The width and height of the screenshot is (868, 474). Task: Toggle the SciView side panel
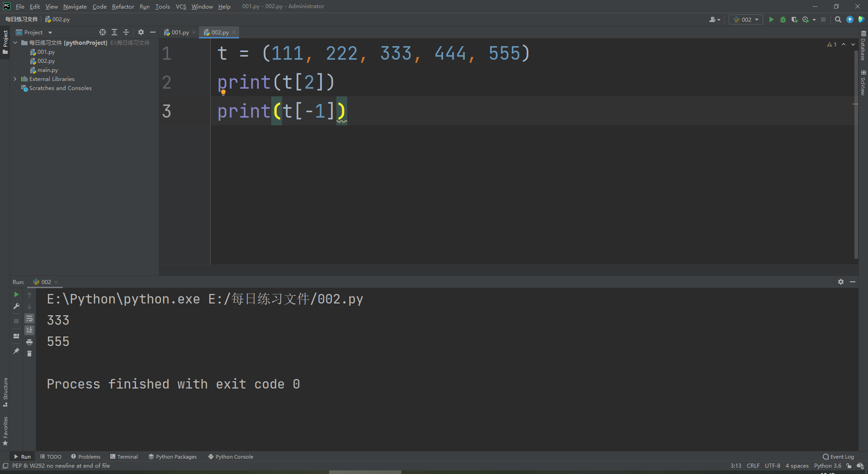pos(863,83)
